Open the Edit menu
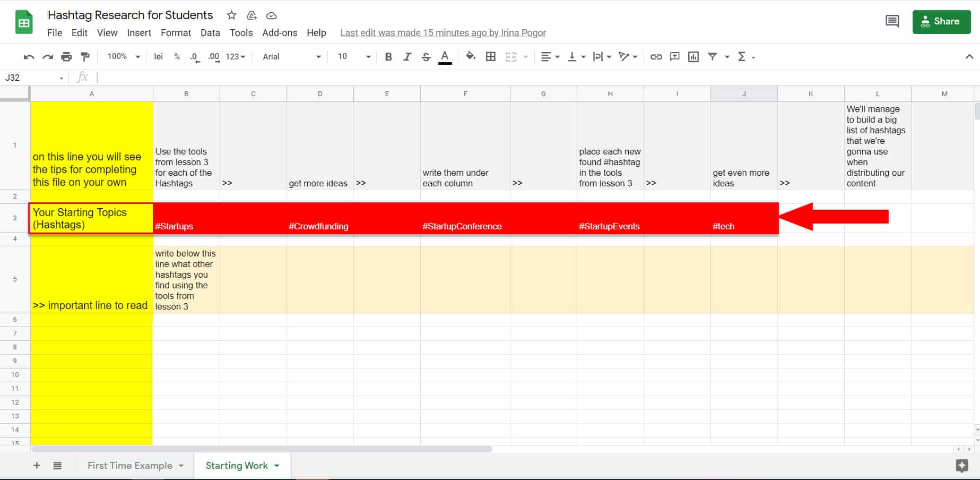This screenshot has width=980, height=480. tap(80, 33)
